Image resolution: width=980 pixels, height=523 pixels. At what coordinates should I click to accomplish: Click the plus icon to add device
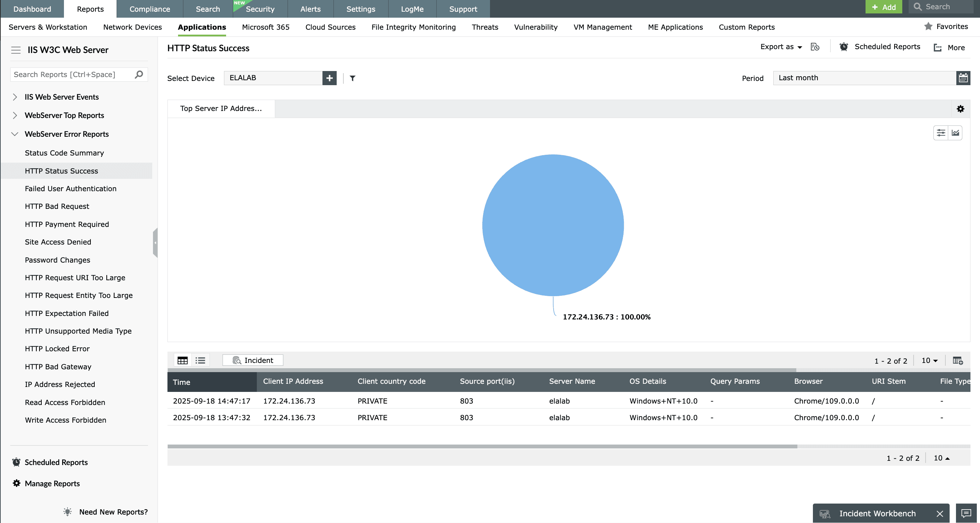click(x=329, y=78)
